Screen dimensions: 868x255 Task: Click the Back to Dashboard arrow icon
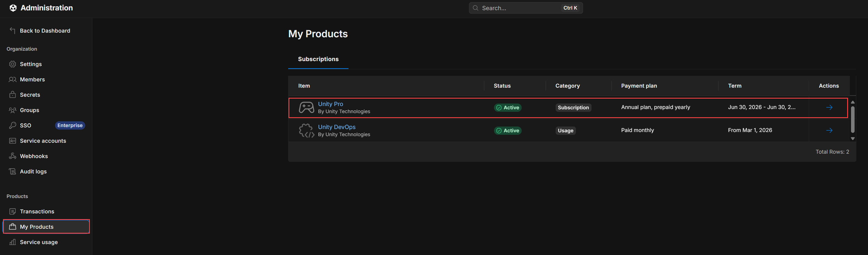13,31
